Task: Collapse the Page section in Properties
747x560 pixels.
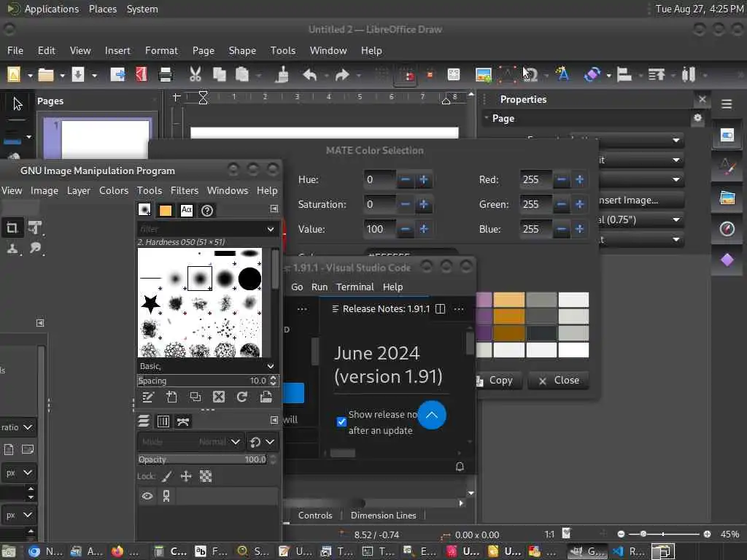Action: click(x=487, y=117)
